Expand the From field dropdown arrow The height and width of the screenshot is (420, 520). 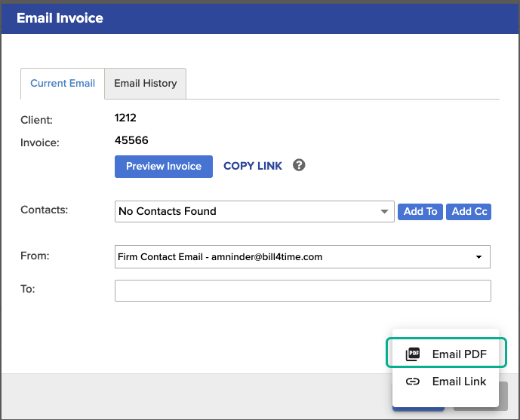pyautogui.click(x=478, y=257)
